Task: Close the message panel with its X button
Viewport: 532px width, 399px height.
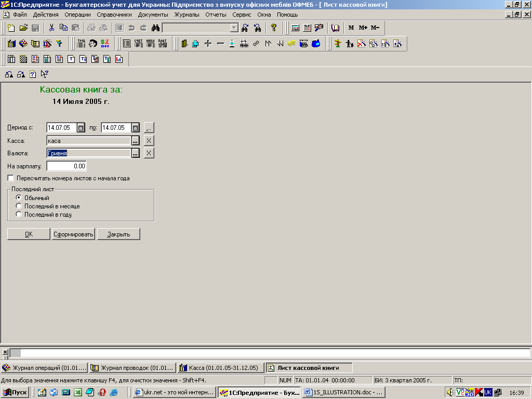Action: tap(5, 352)
